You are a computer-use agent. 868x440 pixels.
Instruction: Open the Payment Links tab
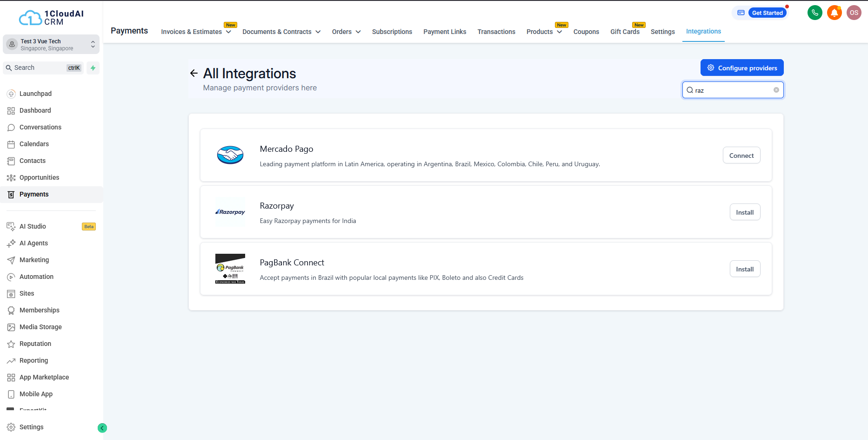445,32
